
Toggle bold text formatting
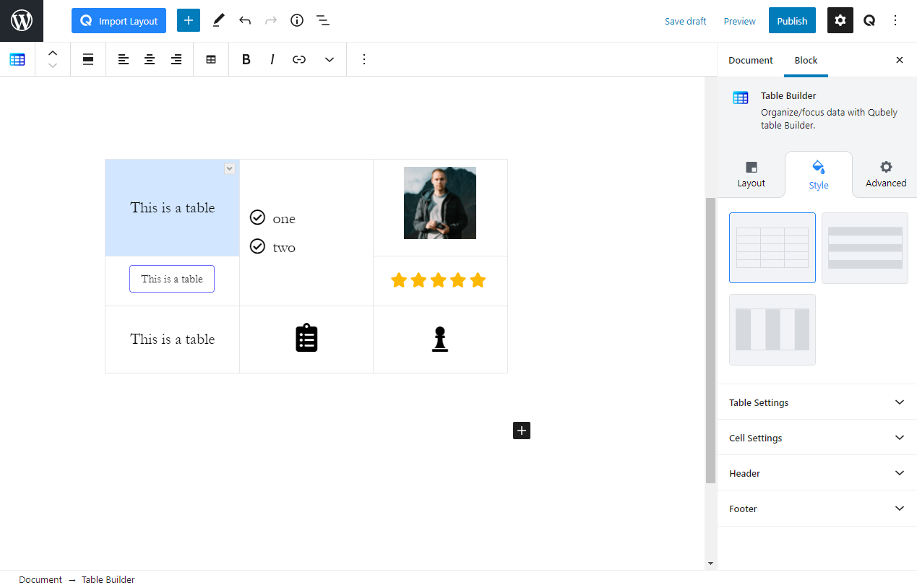tap(246, 60)
